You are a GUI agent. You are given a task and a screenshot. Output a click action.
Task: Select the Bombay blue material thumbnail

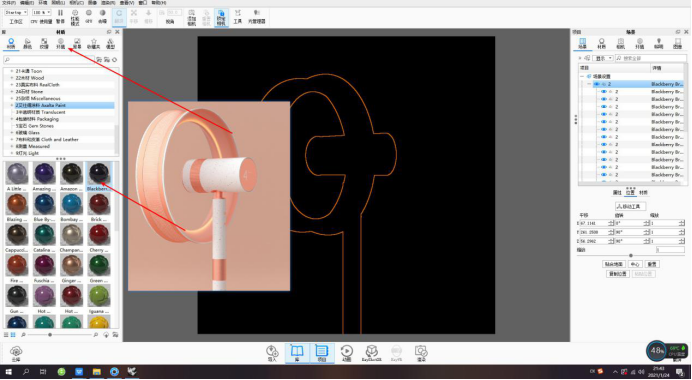(x=71, y=204)
